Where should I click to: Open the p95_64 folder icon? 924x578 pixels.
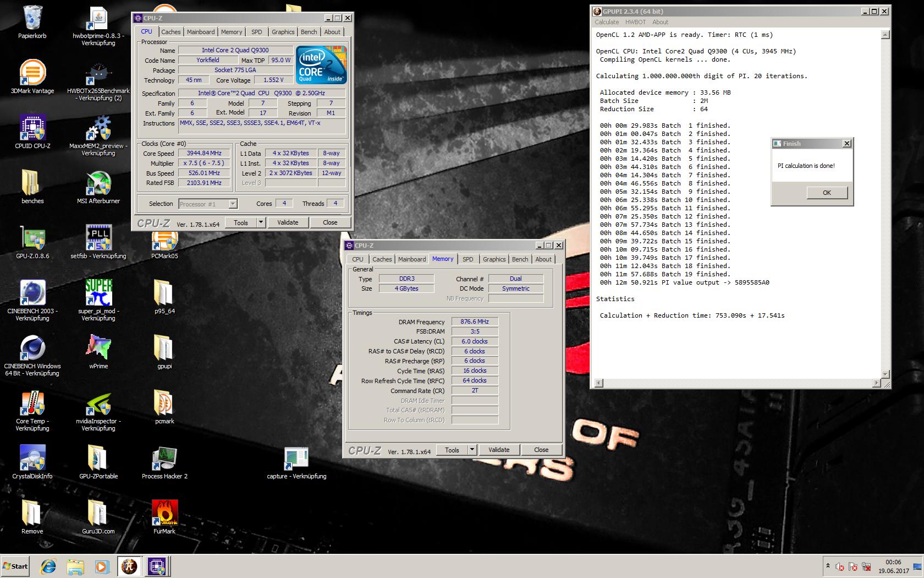tap(164, 297)
